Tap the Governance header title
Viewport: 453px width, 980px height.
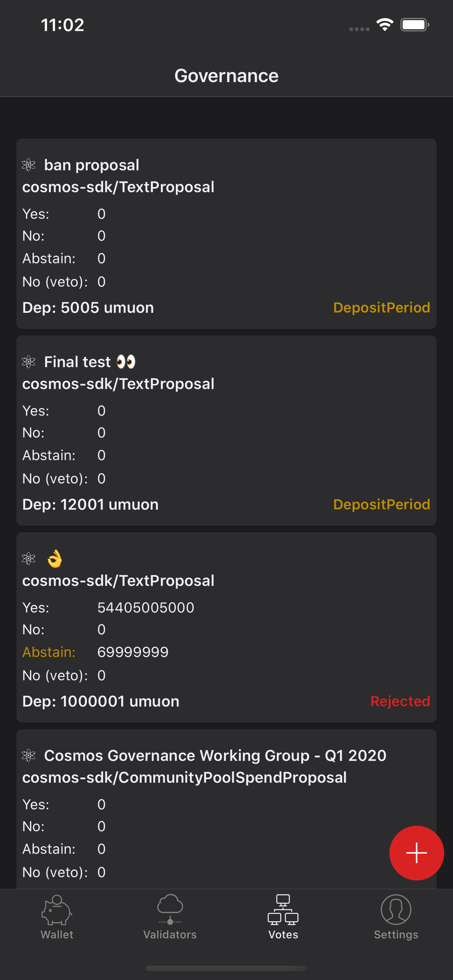tap(226, 76)
